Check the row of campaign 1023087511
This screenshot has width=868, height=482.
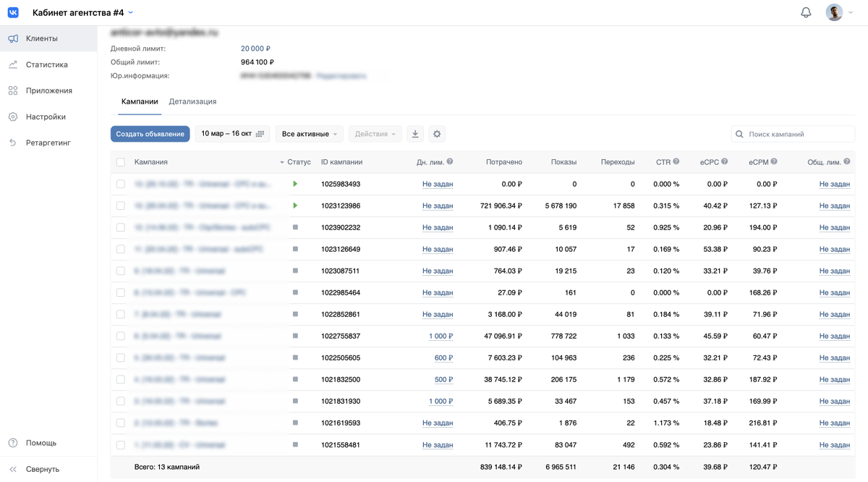point(121,271)
